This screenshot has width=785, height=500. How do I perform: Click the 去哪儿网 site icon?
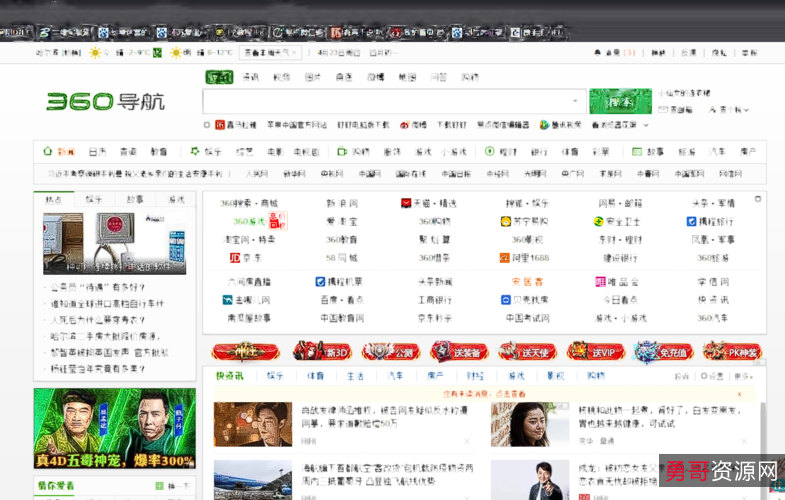click(x=227, y=300)
